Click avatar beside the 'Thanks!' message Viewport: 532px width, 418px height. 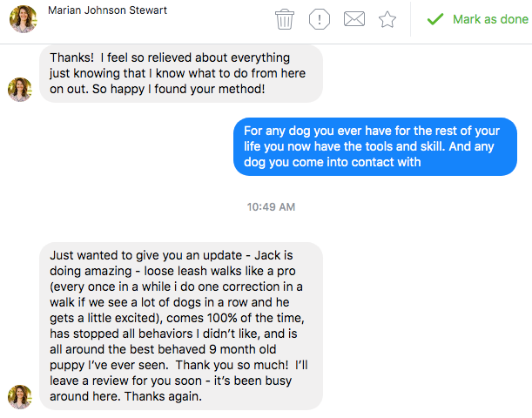pyautogui.click(x=20, y=90)
